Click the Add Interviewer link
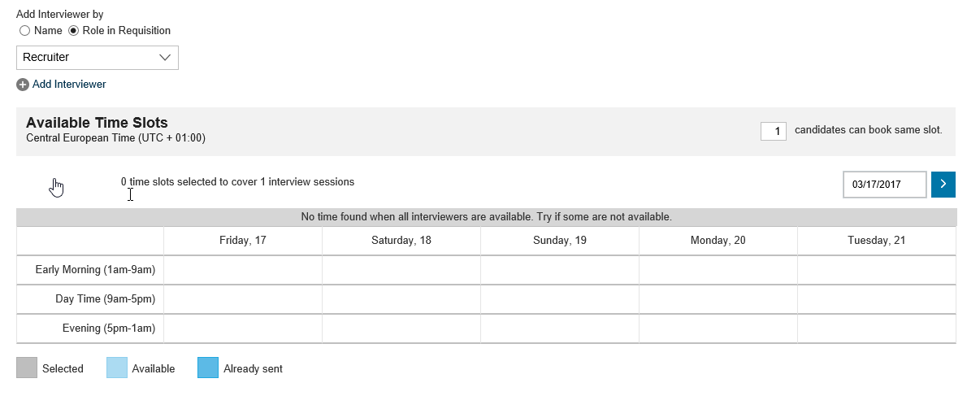 [69, 85]
